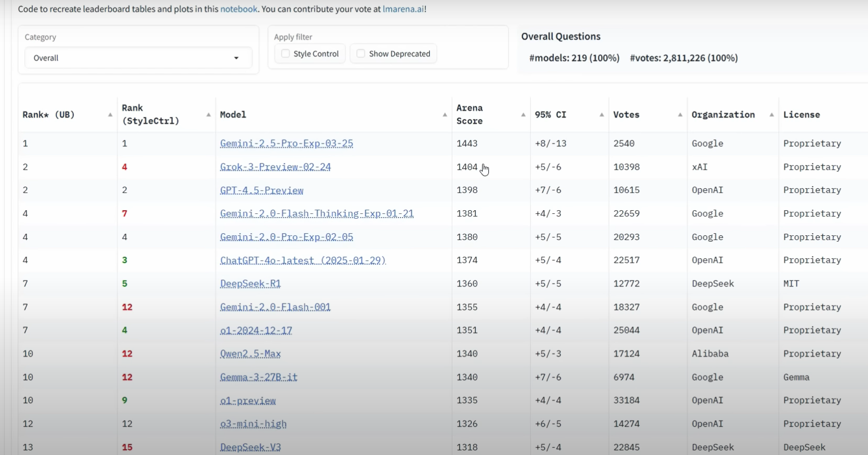Open the notebook link
This screenshot has width=868, height=455.
click(x=238, y=9)
